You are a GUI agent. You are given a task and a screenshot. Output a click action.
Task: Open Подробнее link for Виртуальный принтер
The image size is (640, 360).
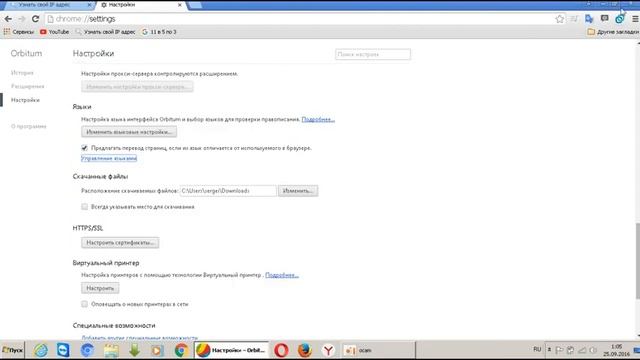coord(282,275)
